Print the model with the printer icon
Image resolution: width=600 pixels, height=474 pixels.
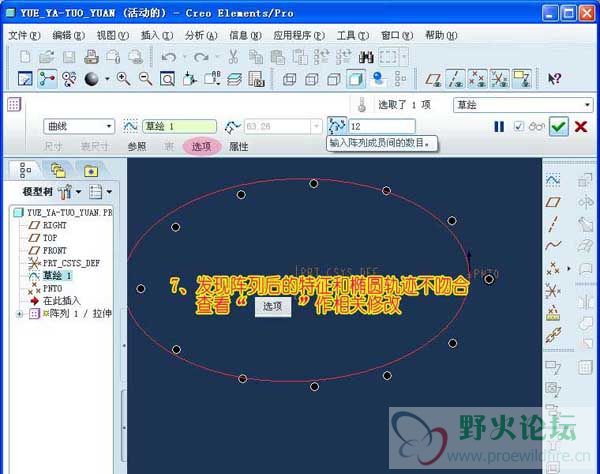[91, 57]
